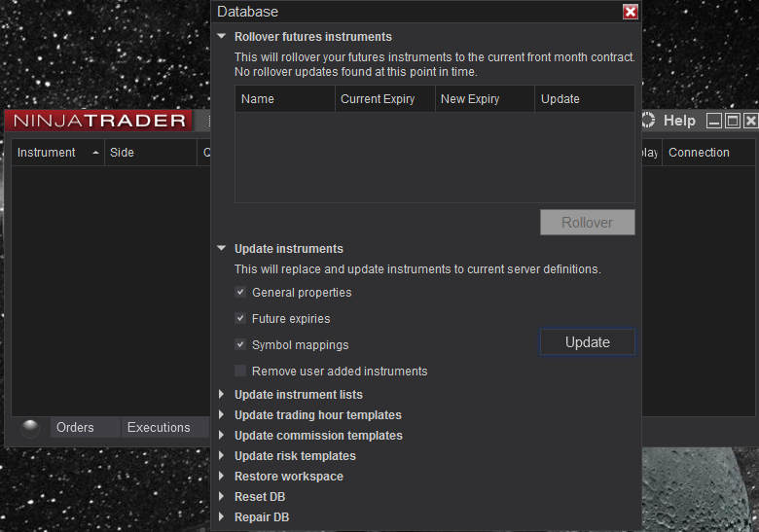Expand Update instrument lists section

point(221,394)
